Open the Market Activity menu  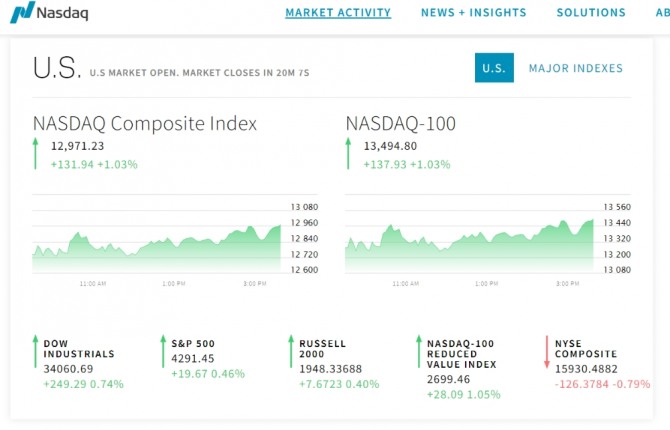(338, 13)
